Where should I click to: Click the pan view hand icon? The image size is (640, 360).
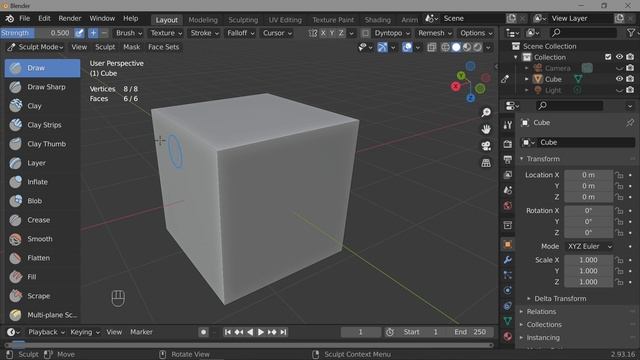coord(486,129)
